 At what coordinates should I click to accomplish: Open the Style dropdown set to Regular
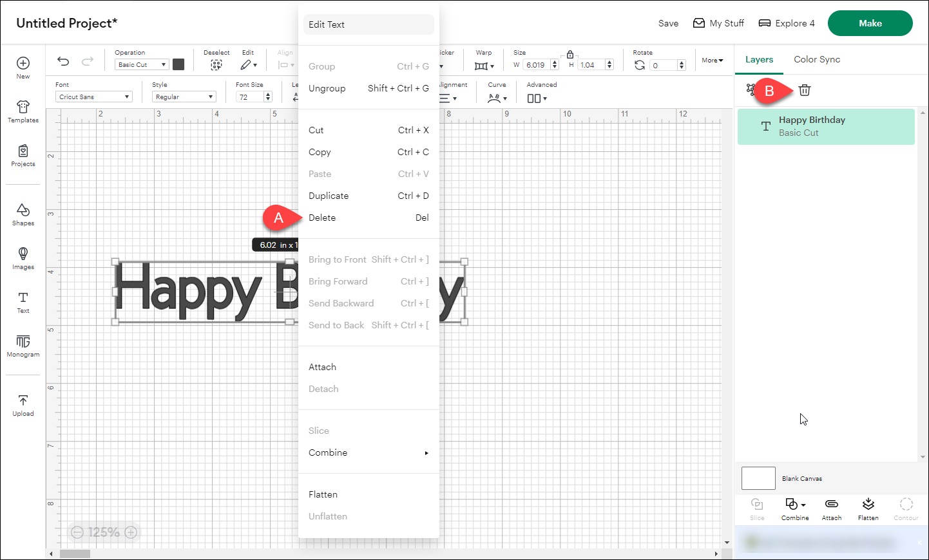point(184,97)
